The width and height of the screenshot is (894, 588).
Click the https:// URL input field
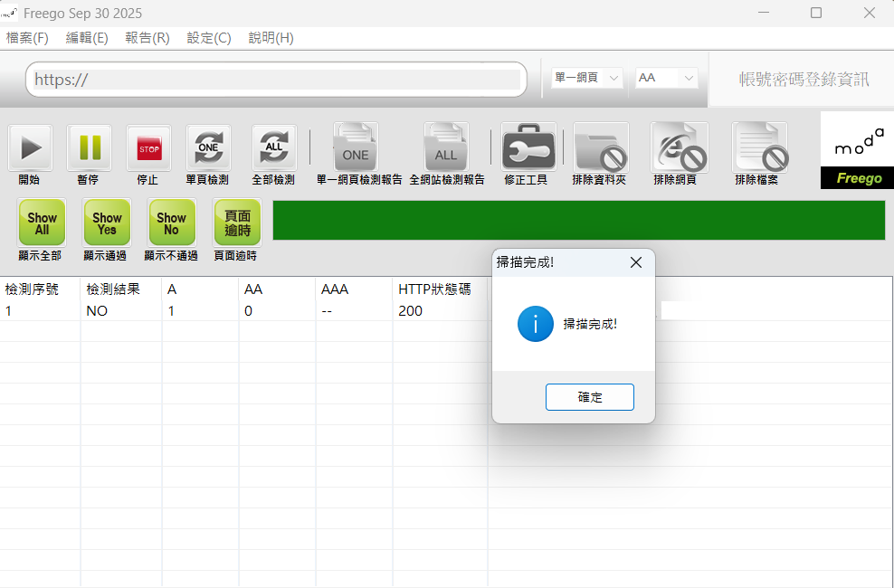click(276, 80)
